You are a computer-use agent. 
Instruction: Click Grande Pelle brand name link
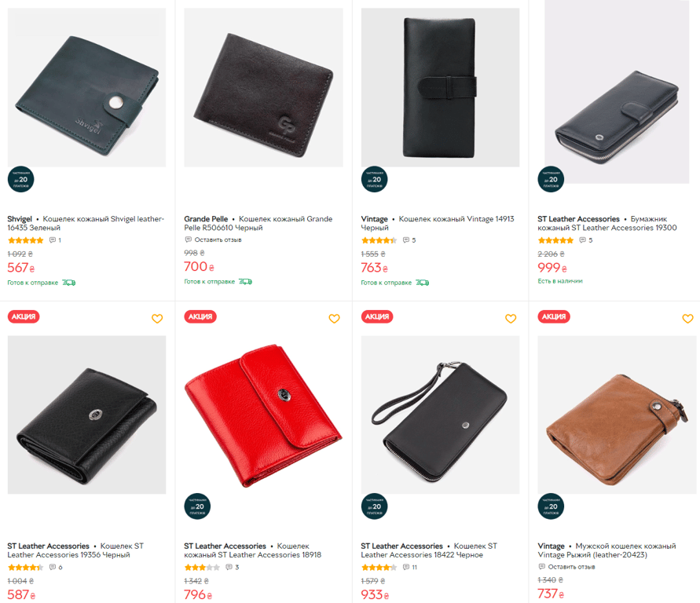pos(206,219)
